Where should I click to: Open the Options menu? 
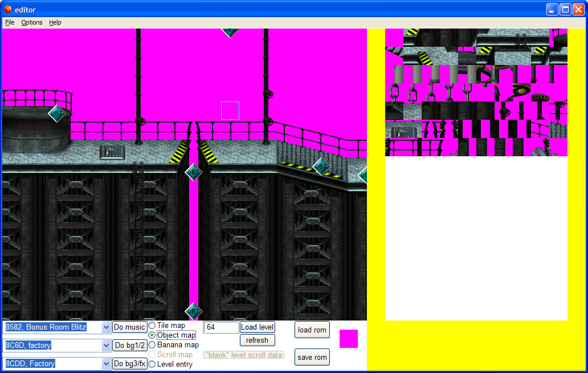tap(31, 22)
